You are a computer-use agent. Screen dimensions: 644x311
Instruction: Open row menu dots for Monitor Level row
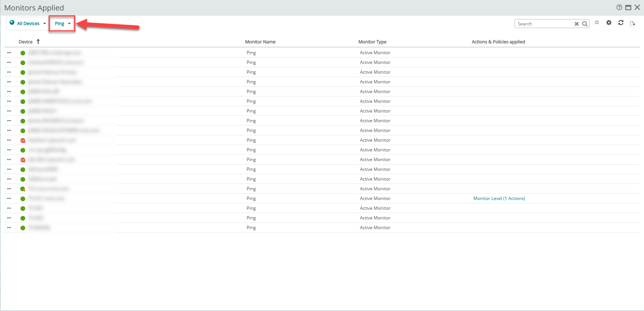click(x=9, y=198)
